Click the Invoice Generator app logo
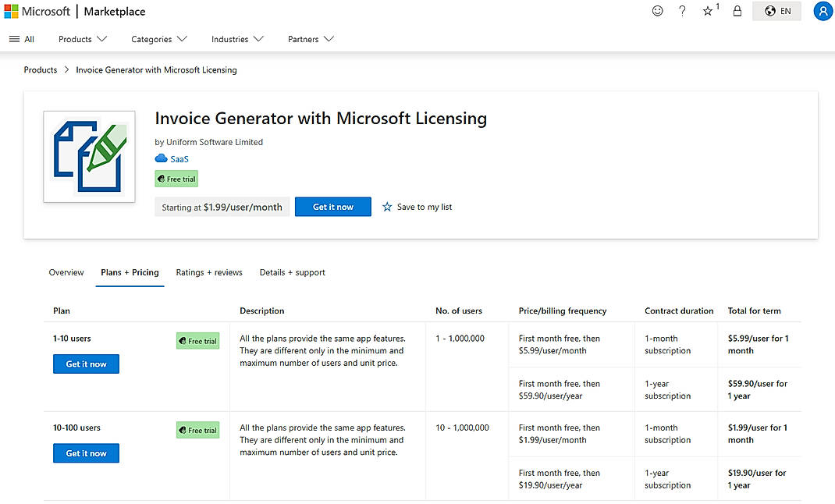Screen dimensions: 835x504 point(90,157)
